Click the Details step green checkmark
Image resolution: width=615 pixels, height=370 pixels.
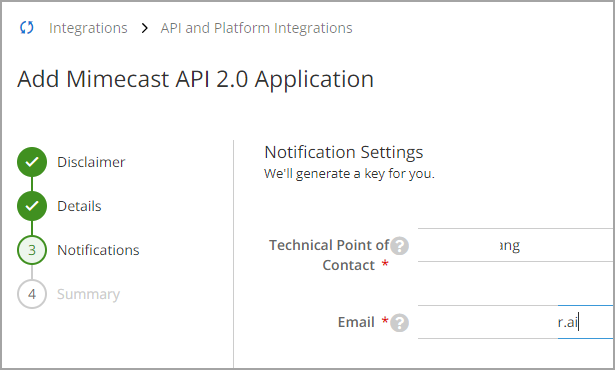point(32,206)
